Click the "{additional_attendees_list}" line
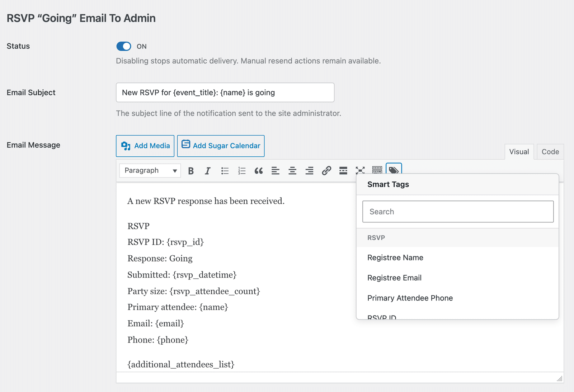Image resolution: width=574 pixels, height=392 pixels. pos(181,364)
